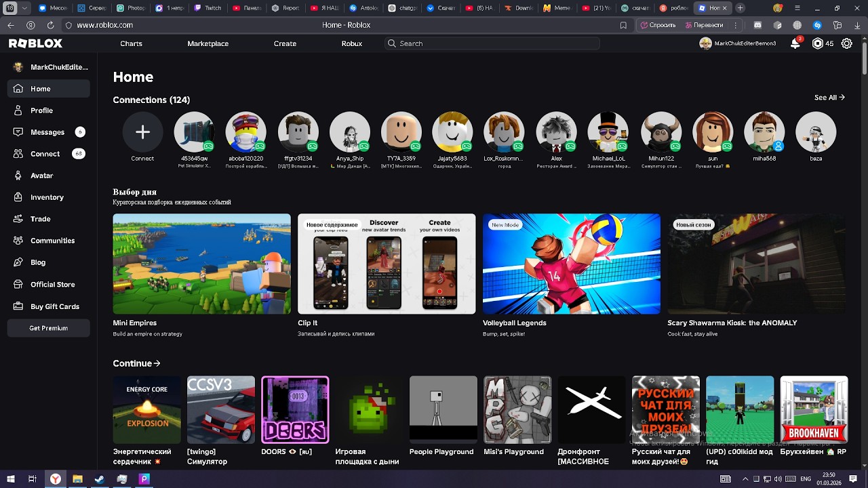Open the Marketplace nav item
The width and height of the screenshot is (868, 488).
point(208,43)
